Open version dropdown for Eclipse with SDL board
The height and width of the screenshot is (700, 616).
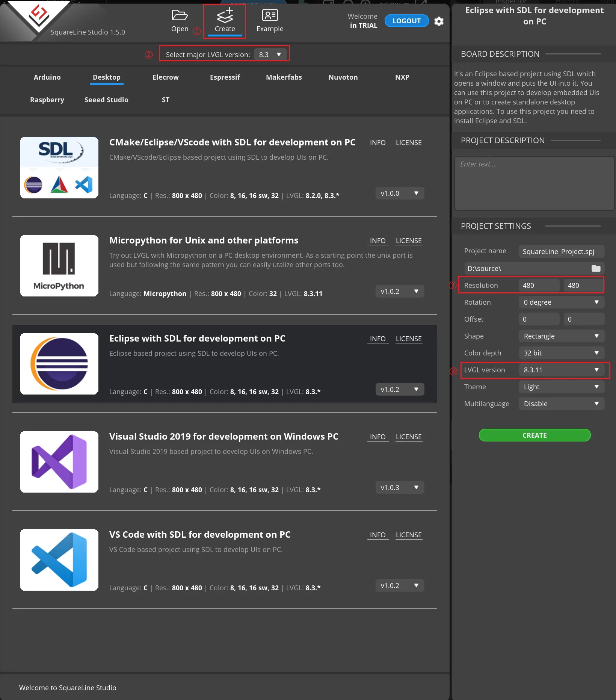point(400,390)
